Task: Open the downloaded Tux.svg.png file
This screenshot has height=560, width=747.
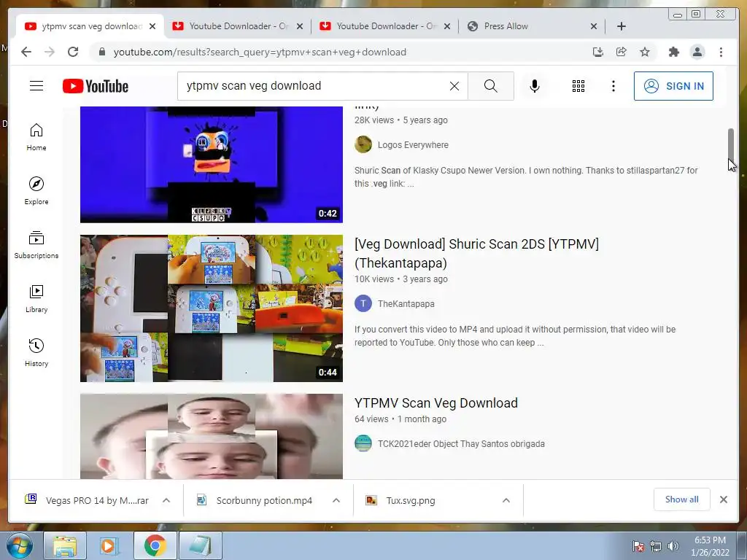Action: (x=400, y=500)
